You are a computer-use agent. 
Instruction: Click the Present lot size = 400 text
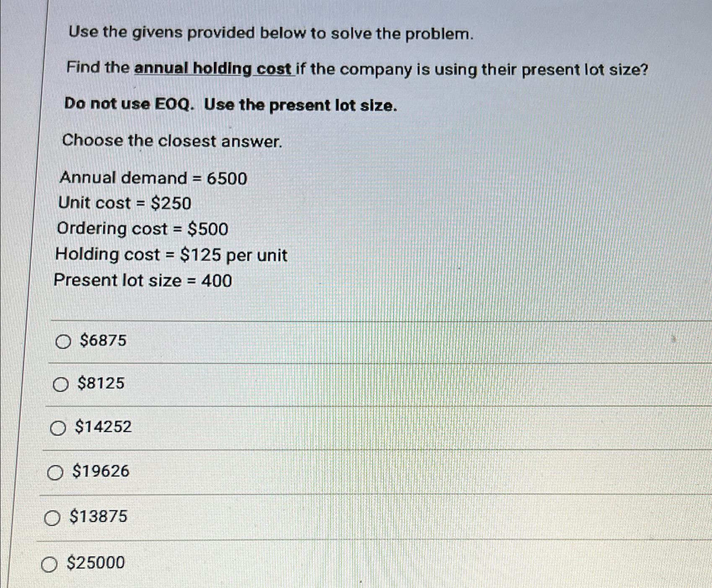[142, 281]
